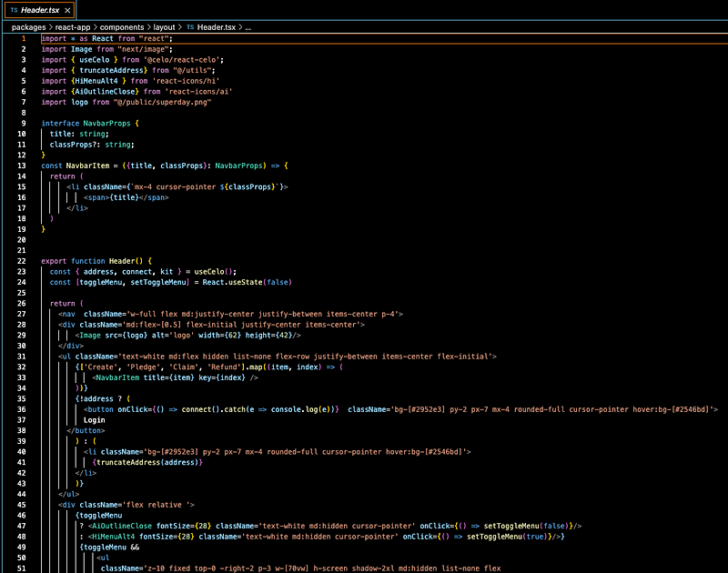Click 'Header()' function name on line 22
Image resolution: width=728 pixels, height=573 pixels.
point(126,261)
